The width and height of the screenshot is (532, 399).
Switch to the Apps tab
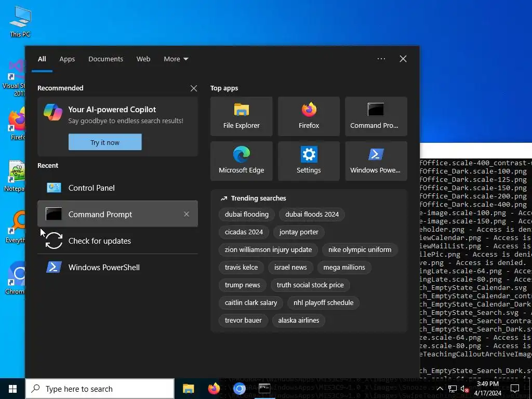[67, 59]
